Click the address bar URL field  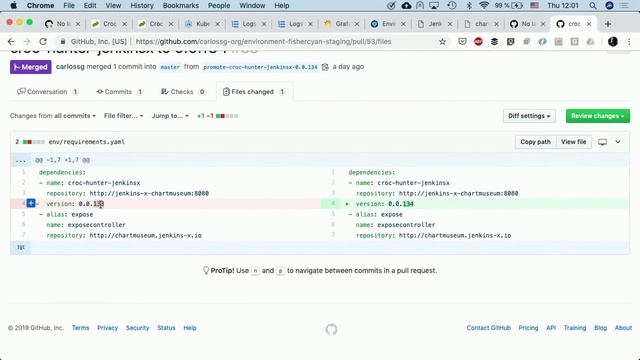point(263,42)
